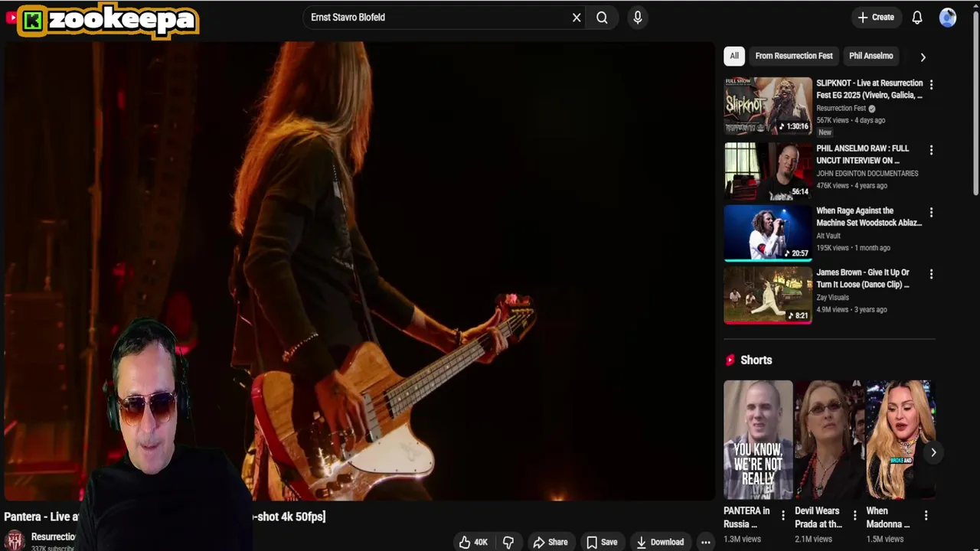Click the Pantera live video player
Viewport: 980px width, 551px height.
pyautogui.click(x=358, y=271)
